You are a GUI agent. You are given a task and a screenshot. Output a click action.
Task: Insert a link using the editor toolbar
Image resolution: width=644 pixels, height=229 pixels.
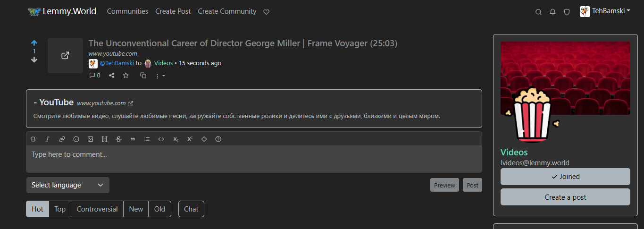click(x=62, y=139)
